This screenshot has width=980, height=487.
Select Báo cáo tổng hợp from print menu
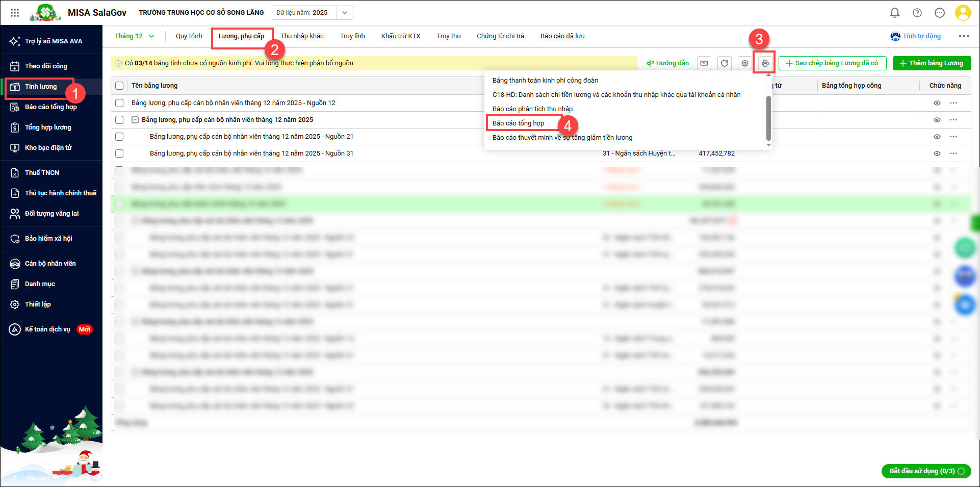pyautogui.click(x=518, y=123)
